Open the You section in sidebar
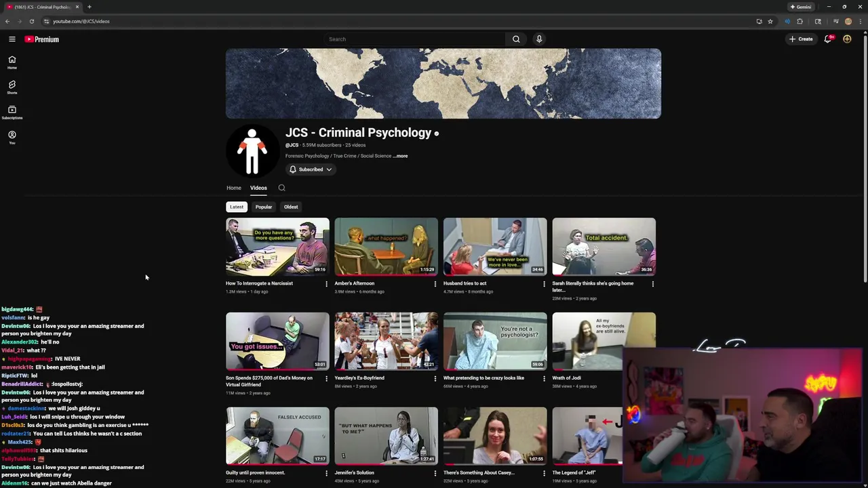This screenshot has height=488, width=868. pos(12,138)
